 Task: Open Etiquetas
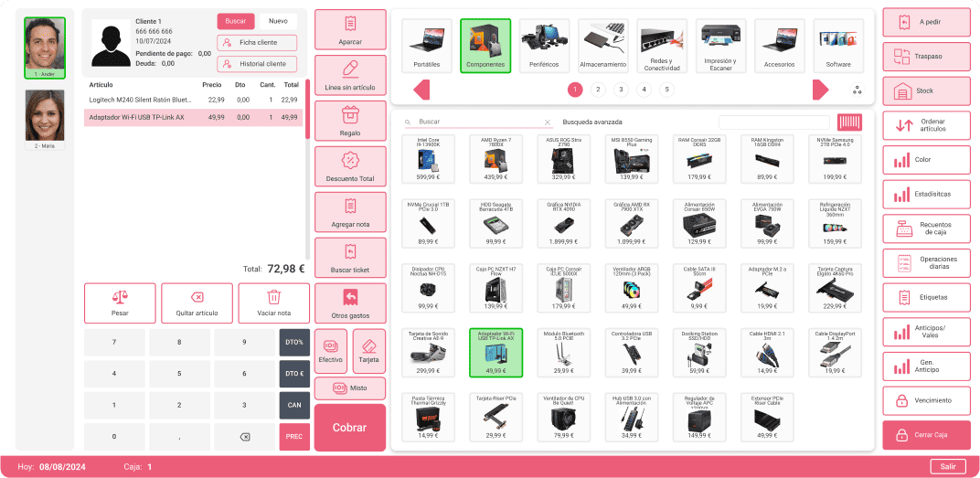click(x=926, y=297)
